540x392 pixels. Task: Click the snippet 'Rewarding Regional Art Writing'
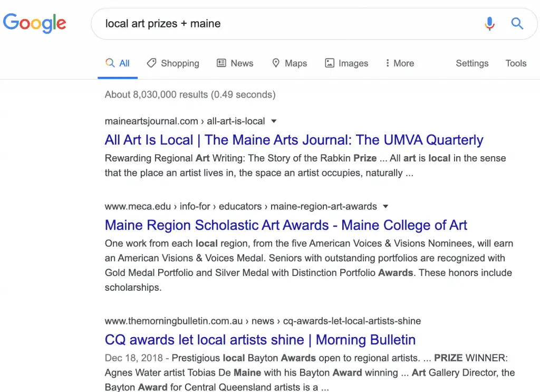point(305,165)
